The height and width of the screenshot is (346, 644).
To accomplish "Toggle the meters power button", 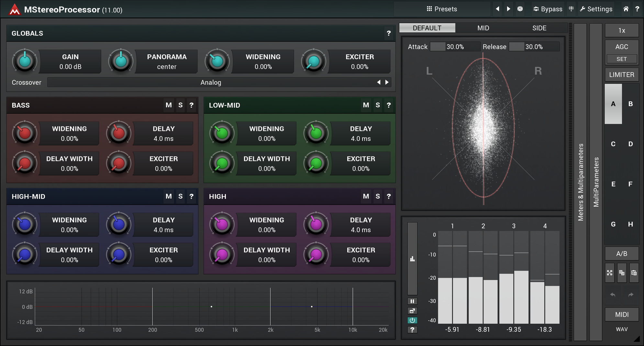I will tap(412, 320).
